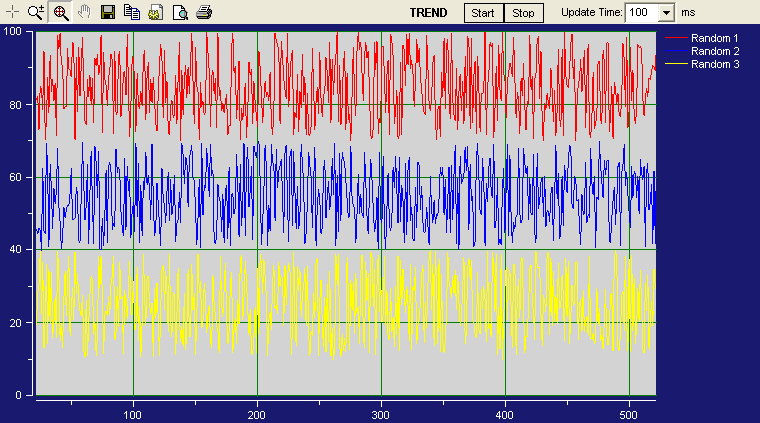The height and width of the screenshot is (423, 760).
Task: Click the 80 label on the Y axis
Action: point(16,104)
